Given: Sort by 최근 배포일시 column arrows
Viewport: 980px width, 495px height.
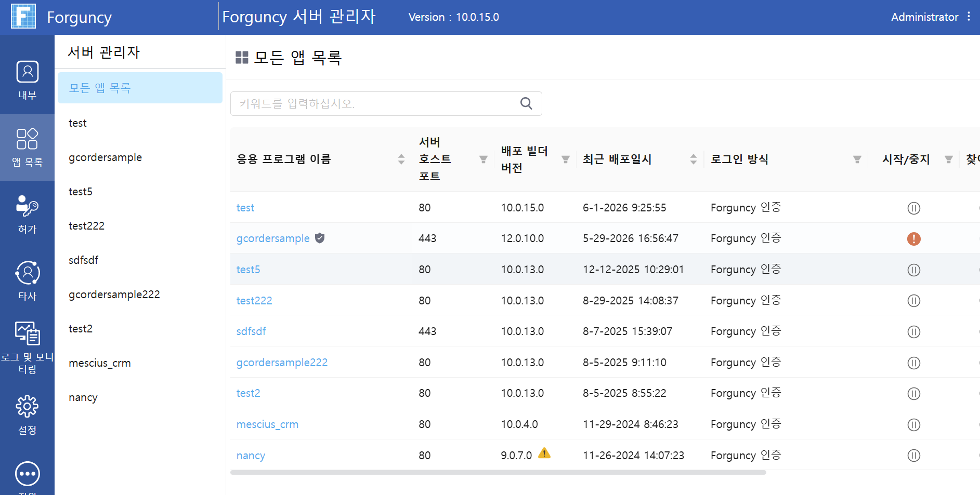Looking at the screenshot, I should point(694,159).
